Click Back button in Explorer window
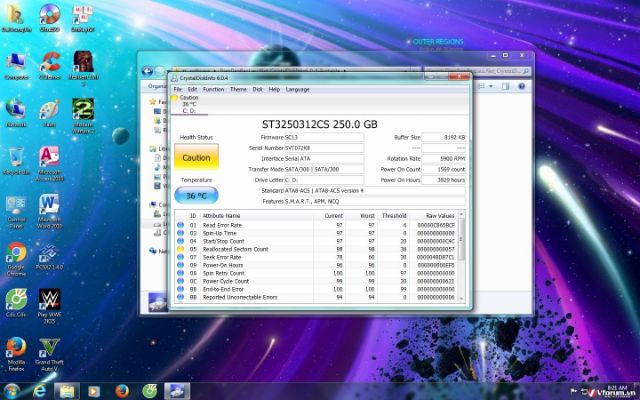The image size is (640, 400). [147, 71]
